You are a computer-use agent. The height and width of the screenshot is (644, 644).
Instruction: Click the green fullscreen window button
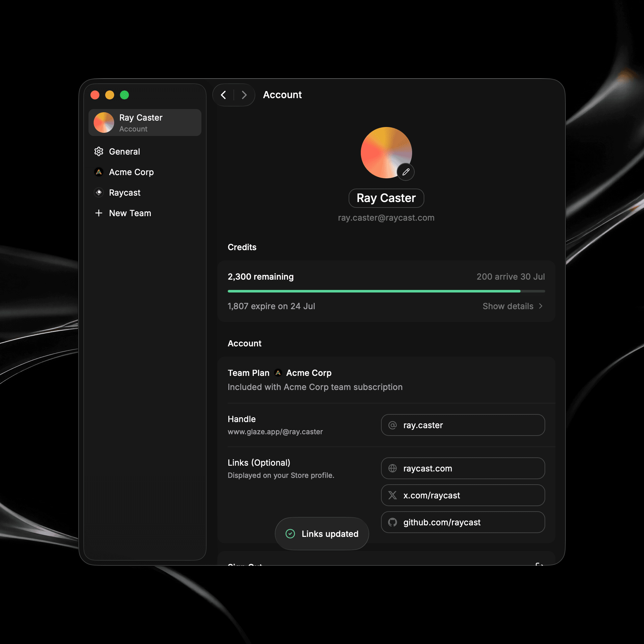pos(124,95)
